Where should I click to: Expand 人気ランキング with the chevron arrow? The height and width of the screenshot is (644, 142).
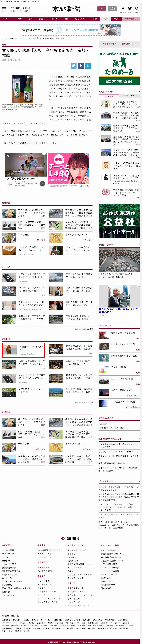coord(139,92)
